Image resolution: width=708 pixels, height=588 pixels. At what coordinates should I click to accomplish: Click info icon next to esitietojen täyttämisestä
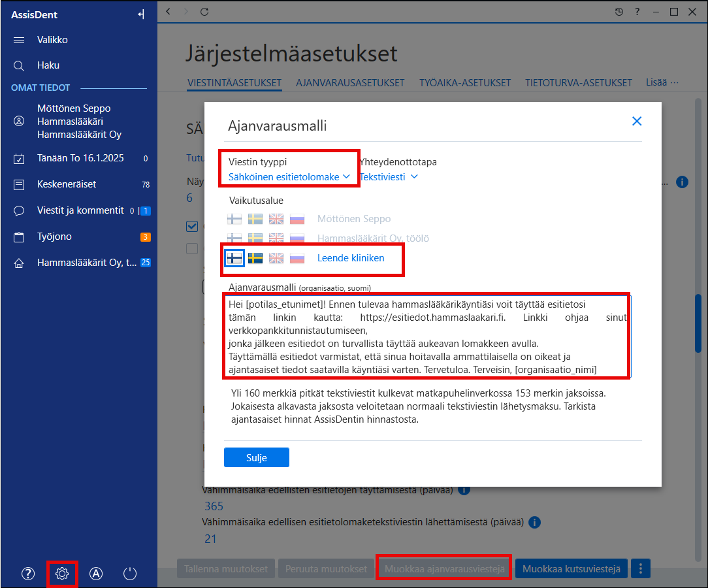pyautogui.click(x=464, y=491)
